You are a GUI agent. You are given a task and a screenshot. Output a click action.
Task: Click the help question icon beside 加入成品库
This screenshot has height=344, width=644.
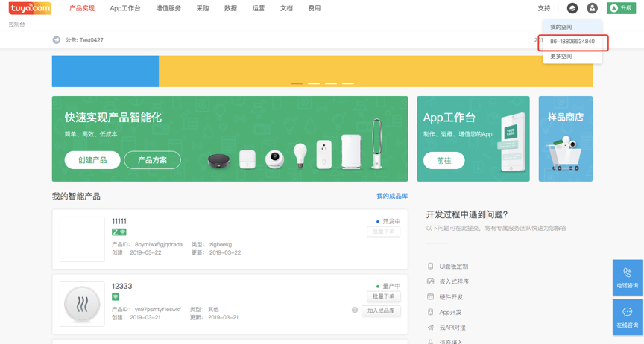point(355,310)
